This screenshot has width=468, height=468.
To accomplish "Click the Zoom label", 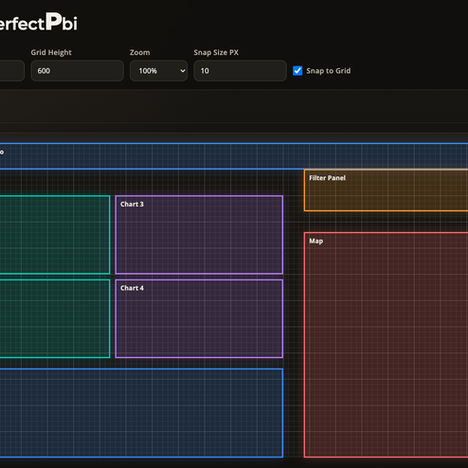I will pos(140,52).
